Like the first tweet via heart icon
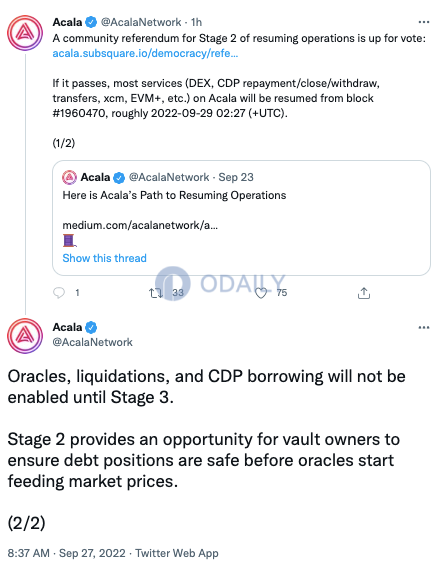 261,293
